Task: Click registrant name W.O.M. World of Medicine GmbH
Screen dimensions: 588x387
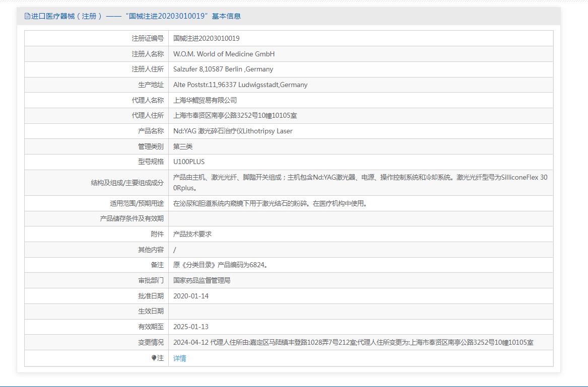Action: (x=224, y=54)
